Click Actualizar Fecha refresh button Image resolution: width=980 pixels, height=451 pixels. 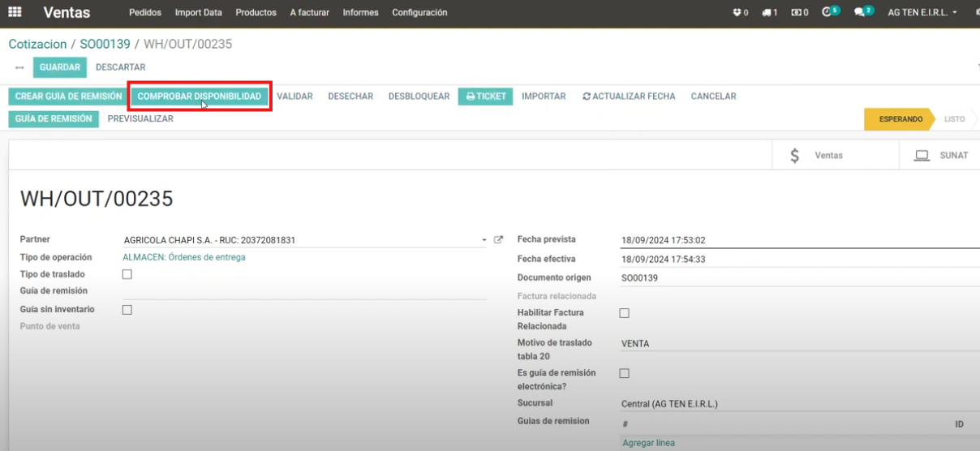tap(629, 97)
